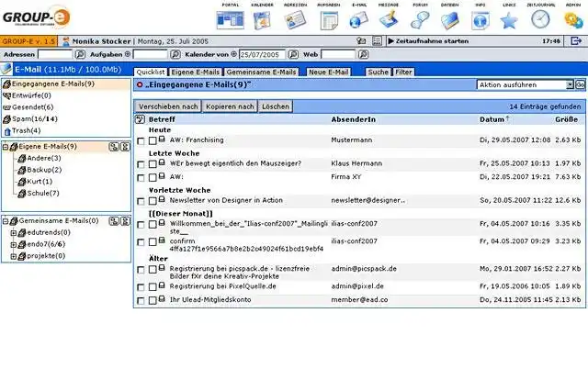The image size is (588, 391).
Task: Select the Backup(2) subfolder
Action: pyautogui.click(x=44, y=170)
